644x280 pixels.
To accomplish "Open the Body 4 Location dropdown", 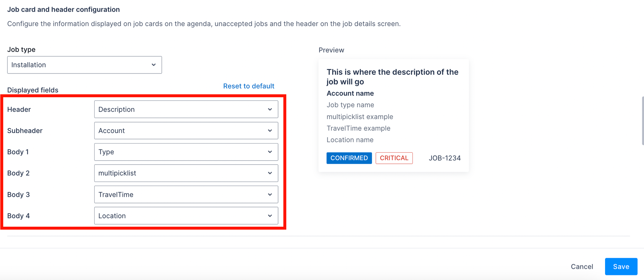I will pos(186,216).
